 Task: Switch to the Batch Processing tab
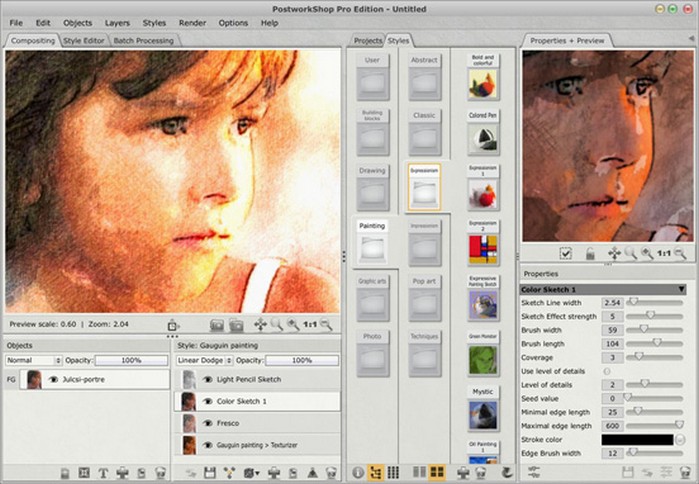[x=144, y=41]
